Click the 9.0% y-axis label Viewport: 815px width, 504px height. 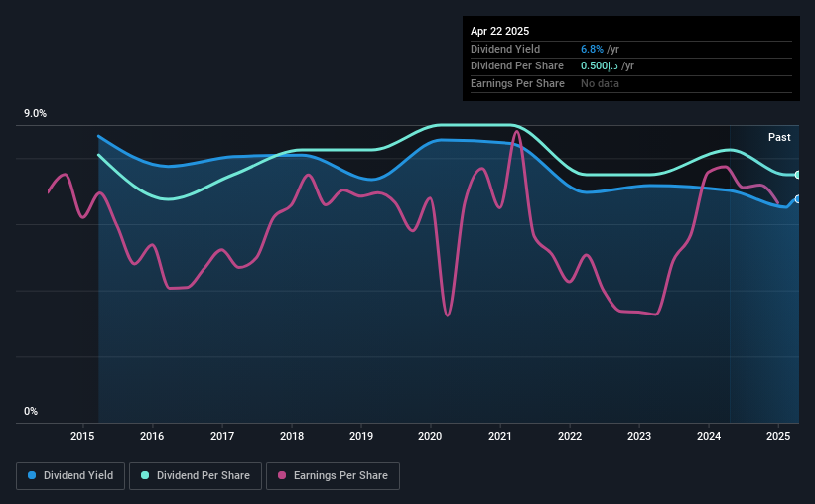pyautogui.click(x=35, y=114)
